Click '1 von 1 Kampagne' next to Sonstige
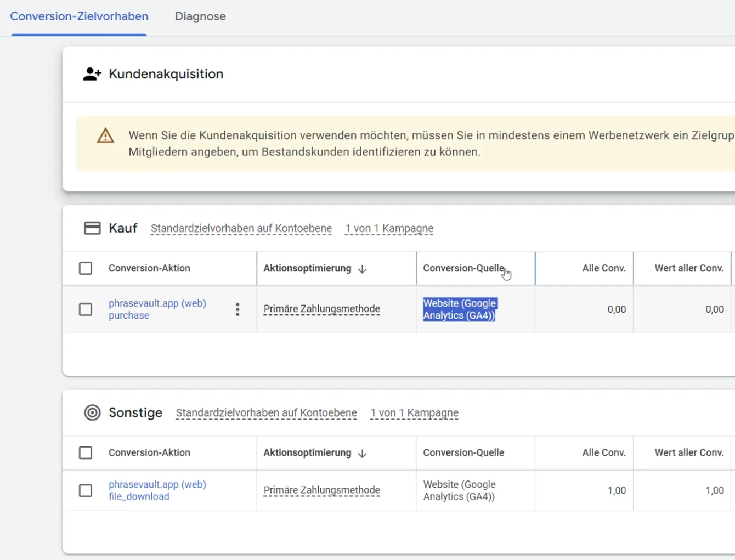Image resolution: width=735 pixels, height=560 pixels. pyautogui.click(x=414, y=412)
